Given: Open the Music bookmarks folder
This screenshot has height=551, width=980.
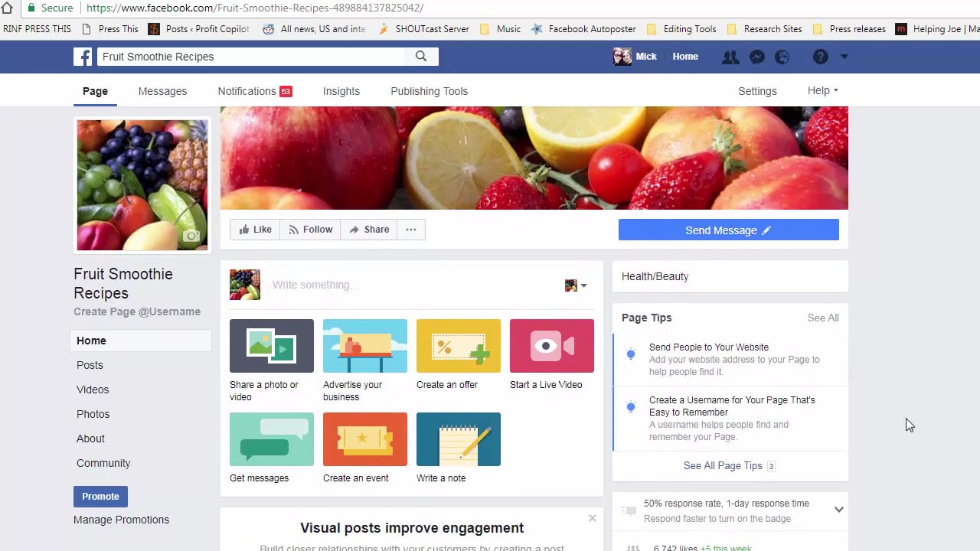Looking at the screenshot, I should pyautogui.click(x=500, y=29).
